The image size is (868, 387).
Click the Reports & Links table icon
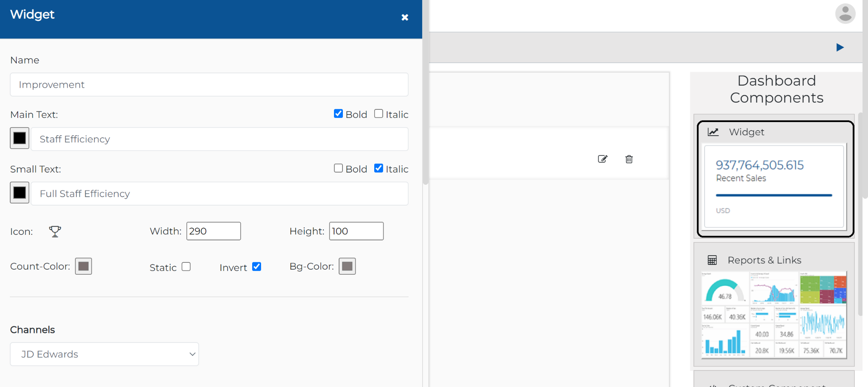[x=712, y=260]
